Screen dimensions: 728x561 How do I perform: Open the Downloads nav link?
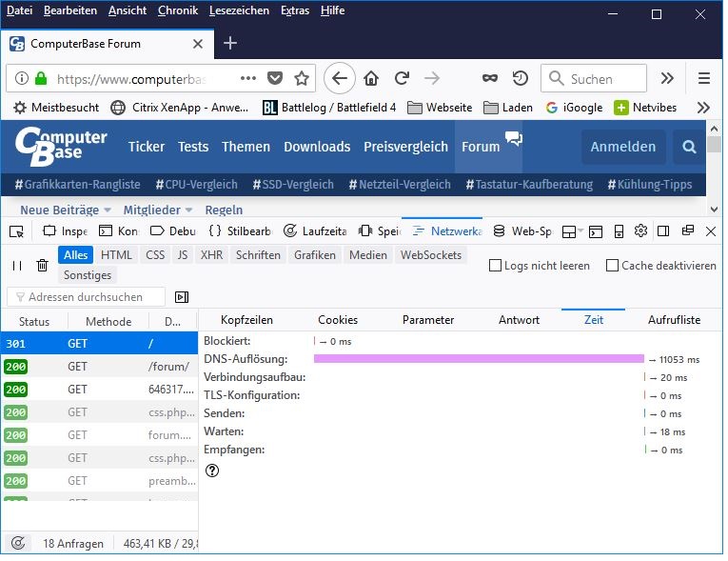pyautogui.click(x=317, y=147)
